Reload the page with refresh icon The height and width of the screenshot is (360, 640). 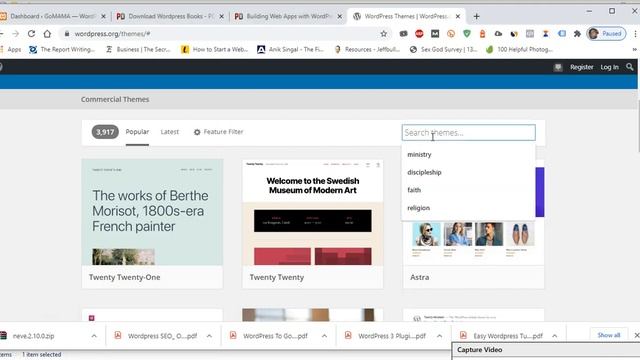31,34
